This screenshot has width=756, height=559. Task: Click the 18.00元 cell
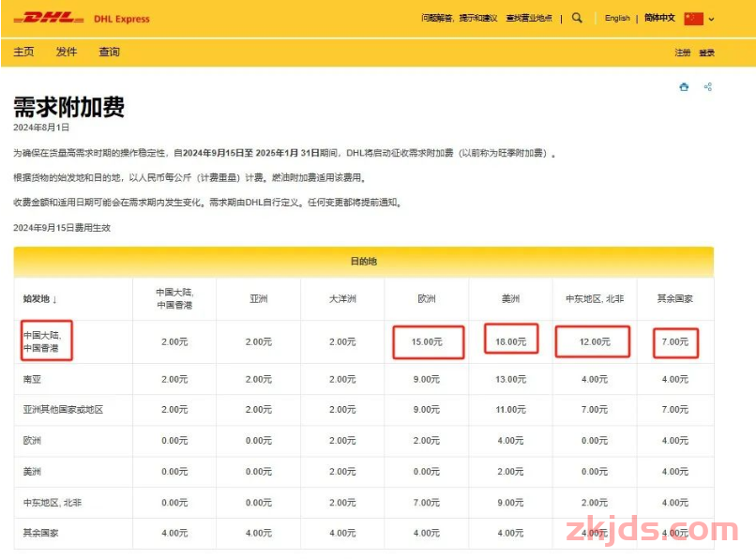pyautogui.click(x=510, y=342)
